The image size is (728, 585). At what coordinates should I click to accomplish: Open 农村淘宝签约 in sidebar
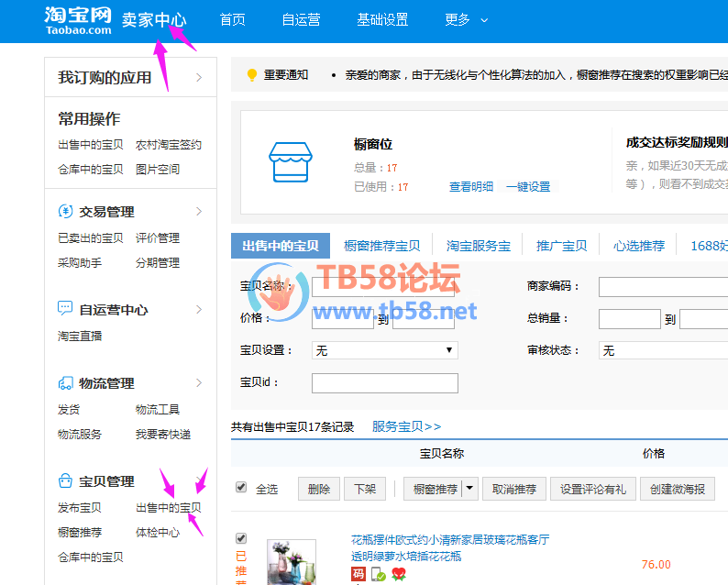point(168,144)
